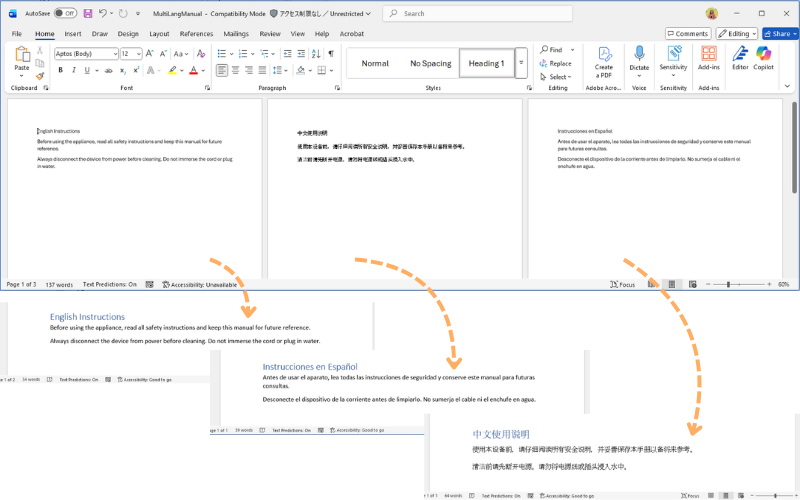The width and height of the screenshot is (800, 500).
Task: Toggle paragraph marks display
Action: pos(331,54)
